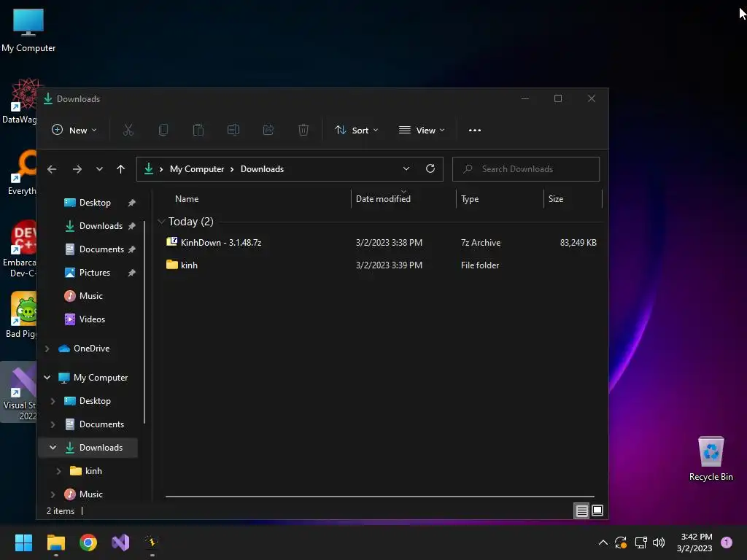Open the See more options menu
This screenshot has width=747, height=560.
point(474,130)
